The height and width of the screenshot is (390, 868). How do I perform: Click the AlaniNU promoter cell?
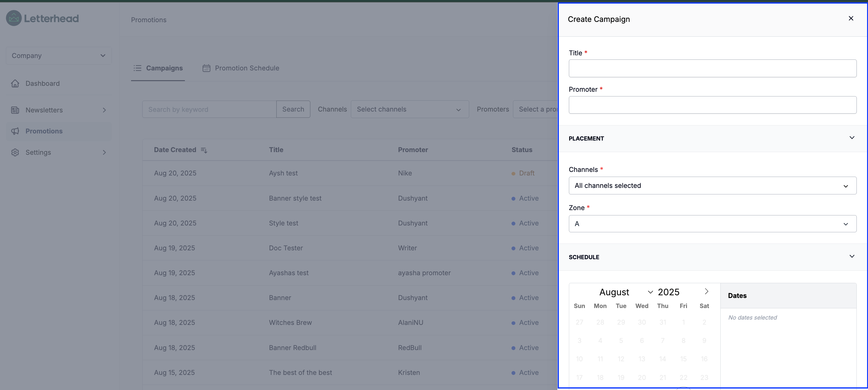[410, 323]
